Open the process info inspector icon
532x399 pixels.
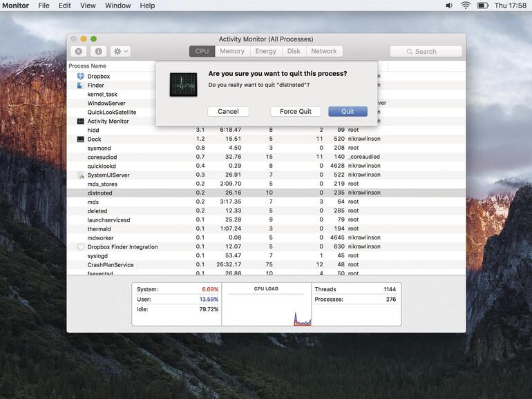point(98,51)
